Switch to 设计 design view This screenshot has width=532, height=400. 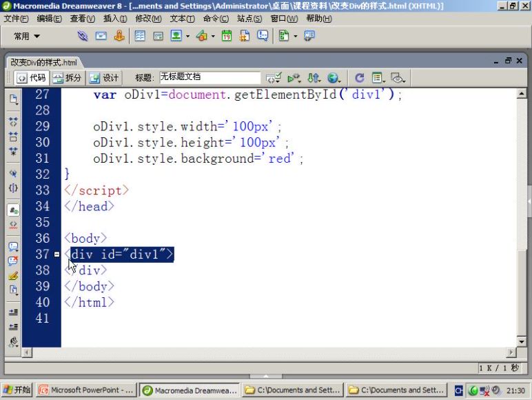[x=104, y=78]
